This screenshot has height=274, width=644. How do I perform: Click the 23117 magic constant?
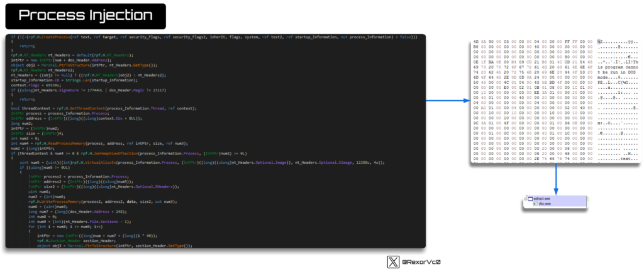[x=158, y=89]
